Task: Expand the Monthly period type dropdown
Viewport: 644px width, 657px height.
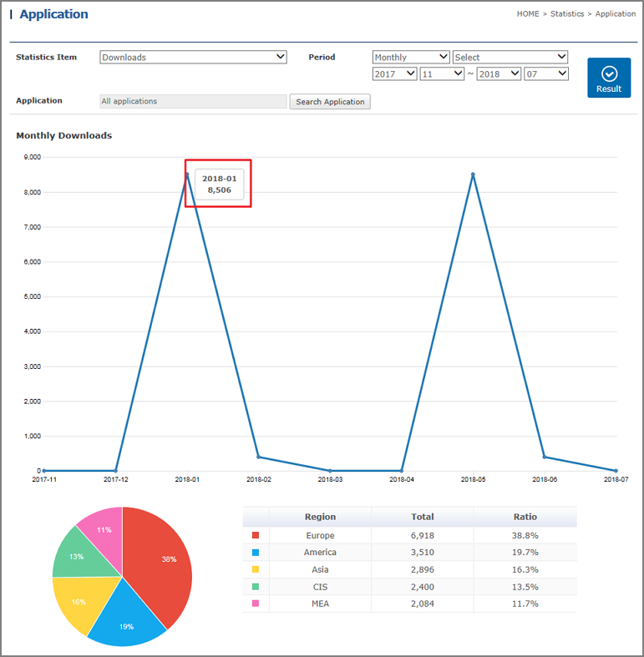Action: point(411,58)
